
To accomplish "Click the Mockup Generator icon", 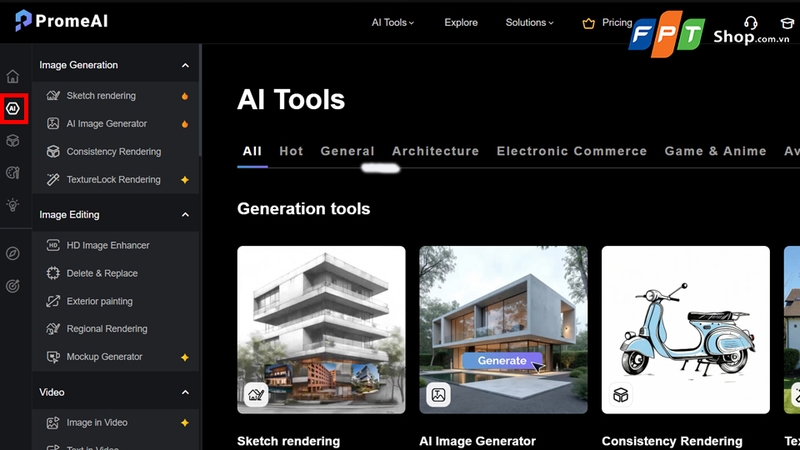I will pos(53,357).
